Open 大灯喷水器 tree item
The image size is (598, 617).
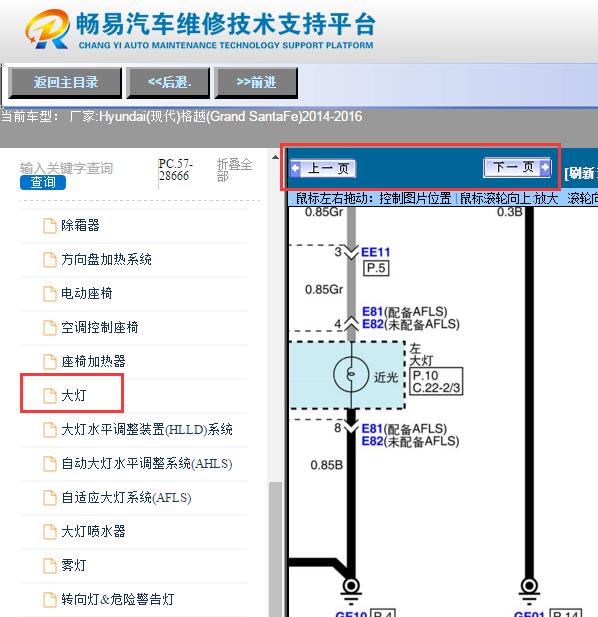[x=93, y=532]
